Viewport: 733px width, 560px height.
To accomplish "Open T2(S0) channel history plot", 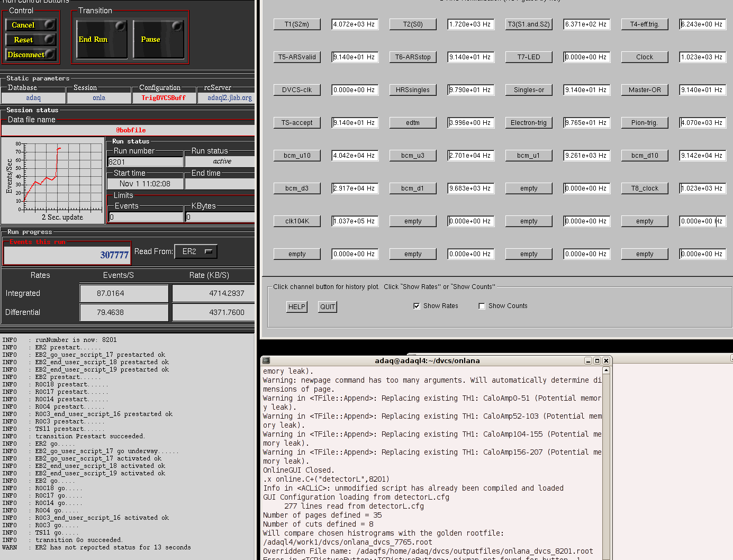I will 413,24.
